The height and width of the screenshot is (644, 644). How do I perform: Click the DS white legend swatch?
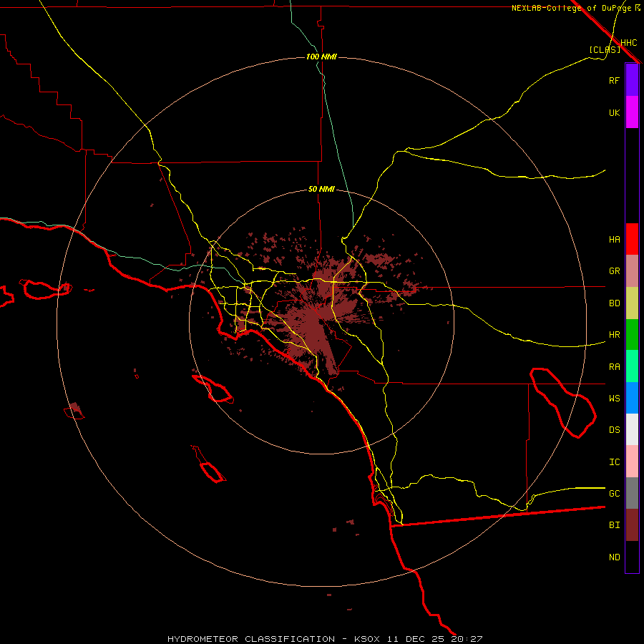pyautogui.click(x=632, y=429)
